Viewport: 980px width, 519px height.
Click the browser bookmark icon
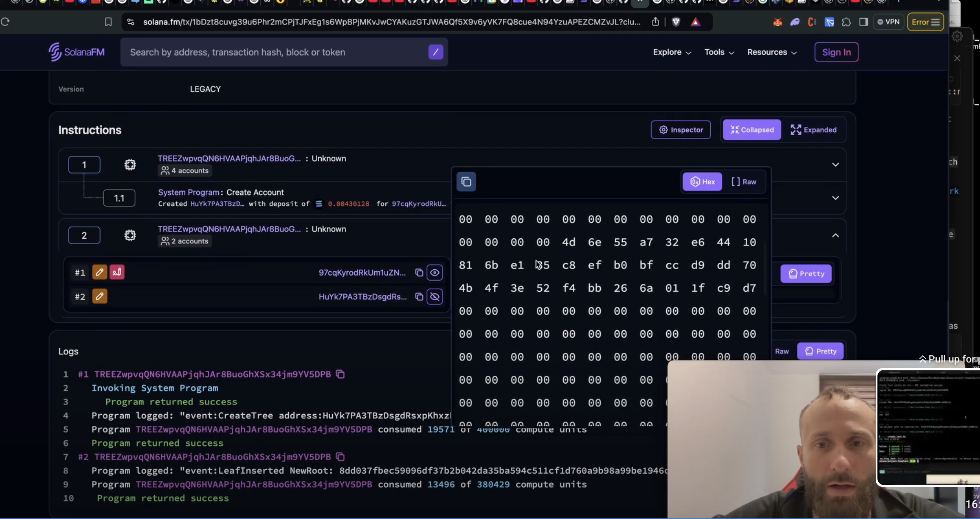tap(109, 22)
